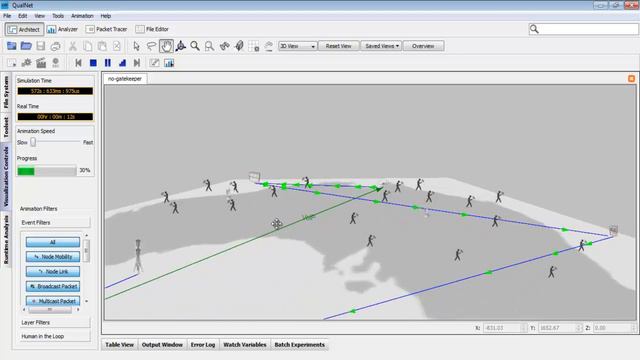The height and width of the screenshot is (360, 640).
Task: Open the Tools menu
Action: [x=58, y=16]
